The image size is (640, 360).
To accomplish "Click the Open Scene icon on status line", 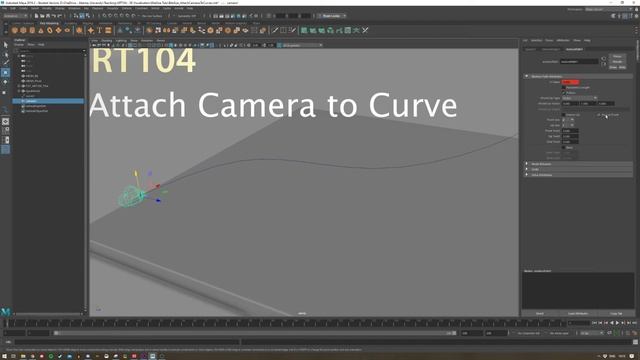I will pyautogui.click(x=42, y=16).
